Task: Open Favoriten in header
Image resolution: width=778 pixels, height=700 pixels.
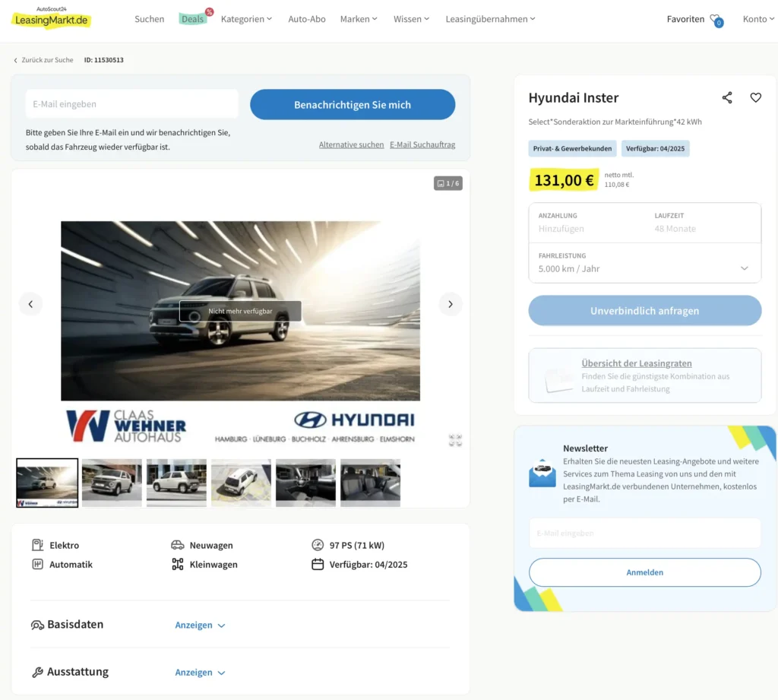Action: (x=685, y=19)
